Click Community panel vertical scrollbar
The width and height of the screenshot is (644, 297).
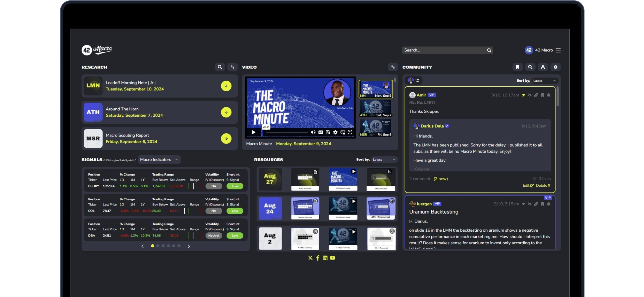558,97
